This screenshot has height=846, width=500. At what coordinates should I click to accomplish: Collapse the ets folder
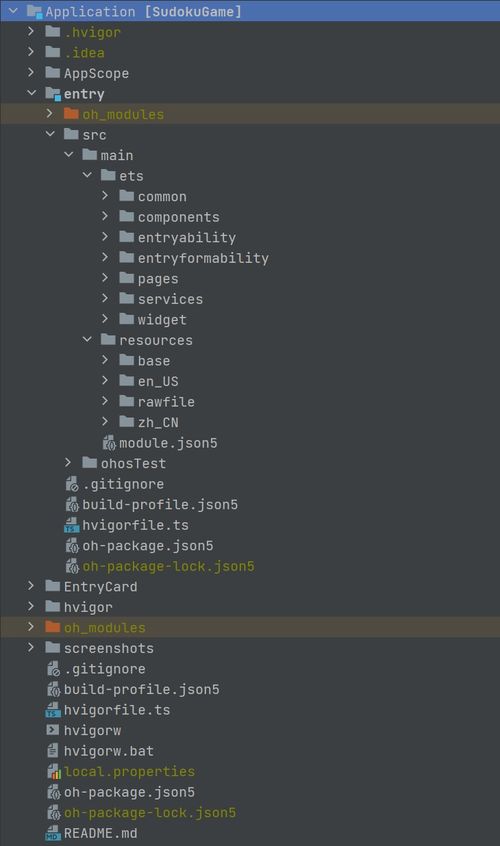click(x=87, y=175)
